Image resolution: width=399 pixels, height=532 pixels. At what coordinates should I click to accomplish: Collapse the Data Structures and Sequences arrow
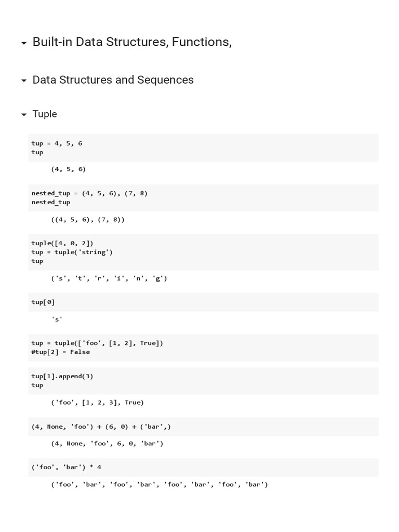pos(24,81)
